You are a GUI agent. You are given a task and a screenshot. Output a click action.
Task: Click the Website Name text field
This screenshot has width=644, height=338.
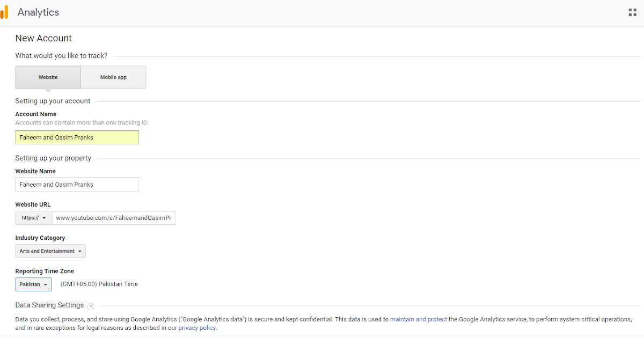click(77, 185)
